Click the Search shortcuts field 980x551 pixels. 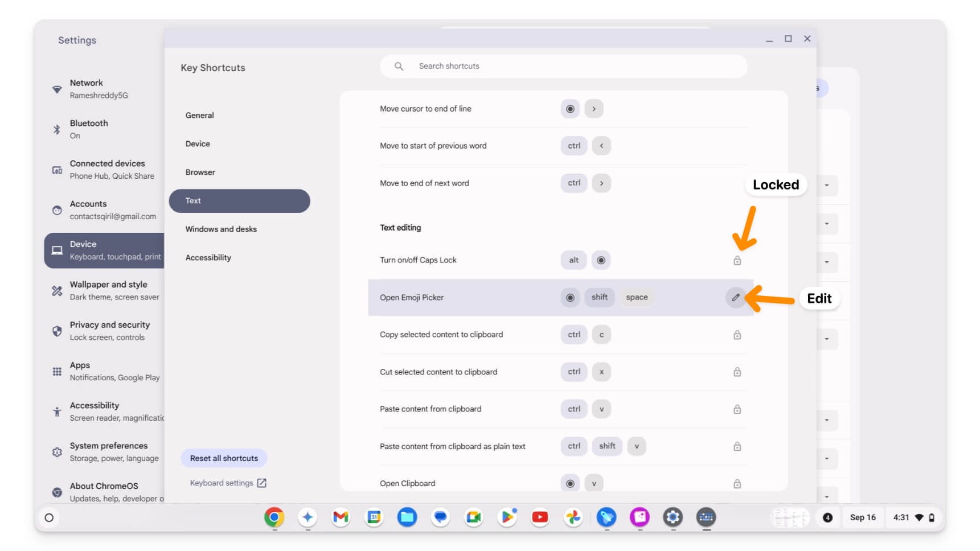click(563, 66)
